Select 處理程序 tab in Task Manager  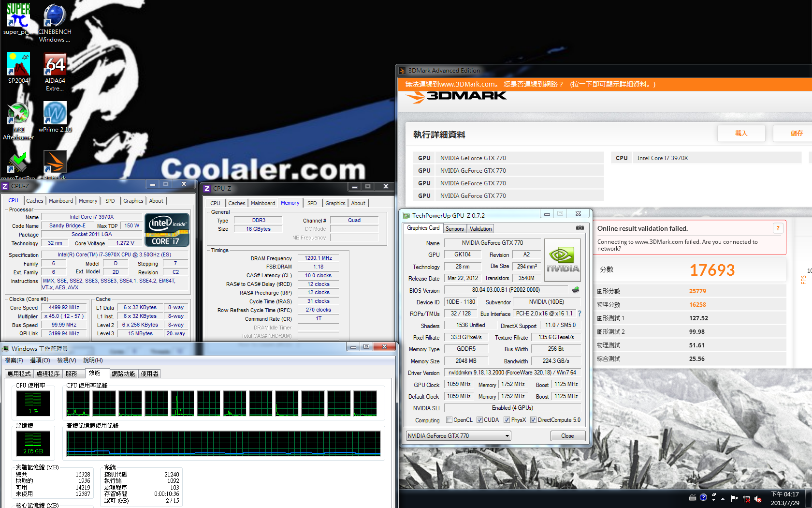click(x=48, y=374)
